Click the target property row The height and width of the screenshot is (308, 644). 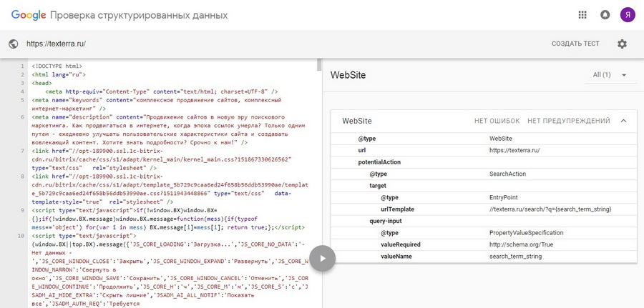(484, 186)
